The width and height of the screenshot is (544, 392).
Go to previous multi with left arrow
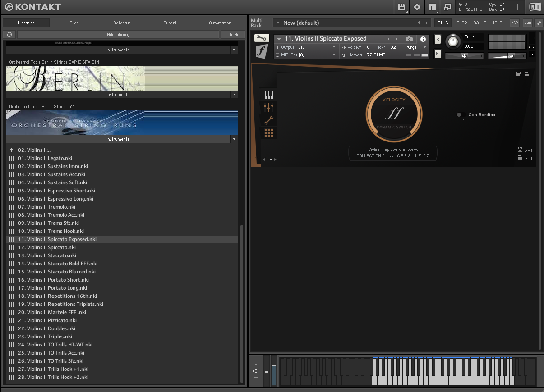419,23
